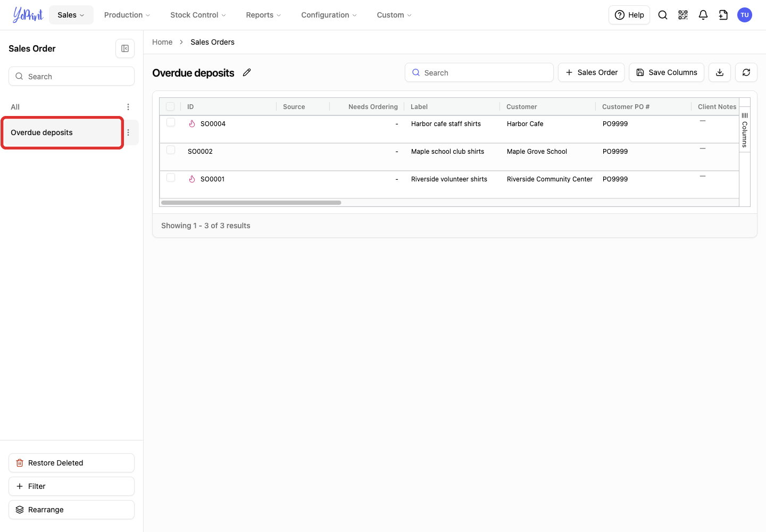Create a new Sales Order
The height and width of the screenshot is (532, 766).
[x=592, y=72]
